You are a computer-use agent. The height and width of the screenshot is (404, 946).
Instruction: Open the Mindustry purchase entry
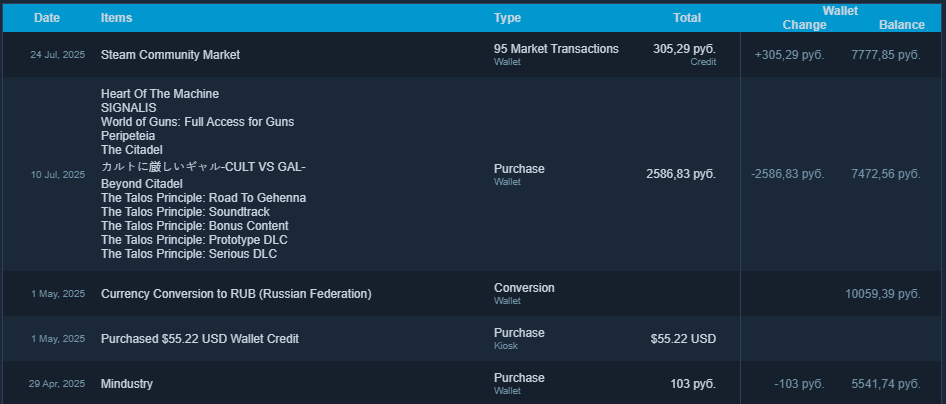point(127,384)
